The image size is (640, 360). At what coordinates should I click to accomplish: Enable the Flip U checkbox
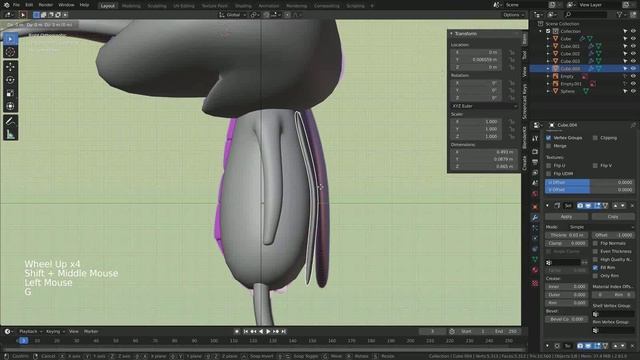[549, 165]
